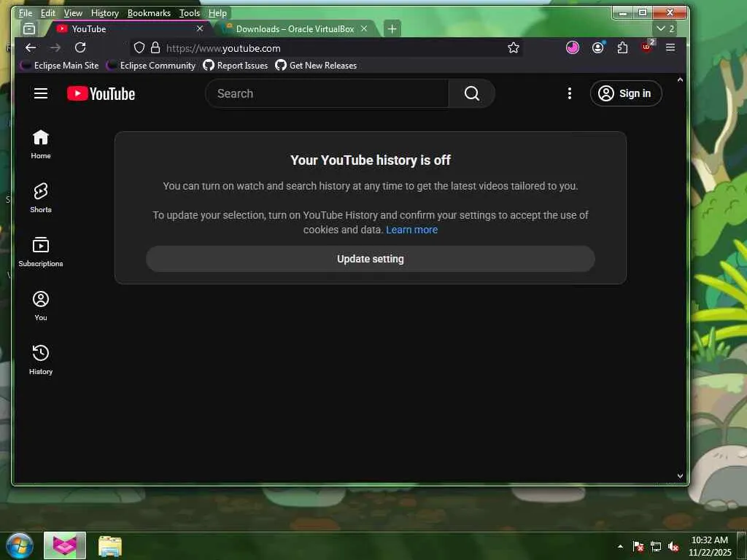This screenshot has height=560, width=747.
Task: Close the Downloads Oracle VirtualBox tab
Action: pyautogui.click(x=364, y=28)
